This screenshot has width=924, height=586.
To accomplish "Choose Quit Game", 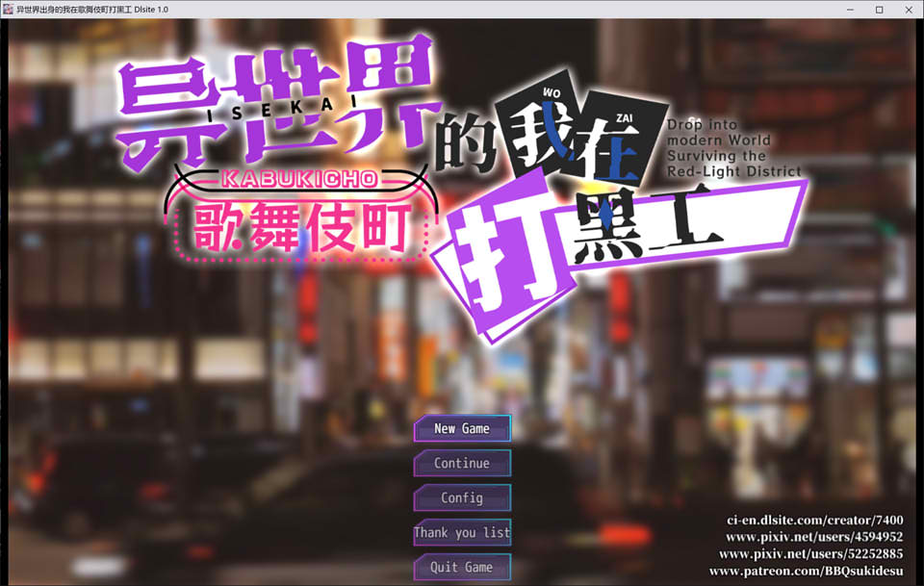I will (462, 567).
